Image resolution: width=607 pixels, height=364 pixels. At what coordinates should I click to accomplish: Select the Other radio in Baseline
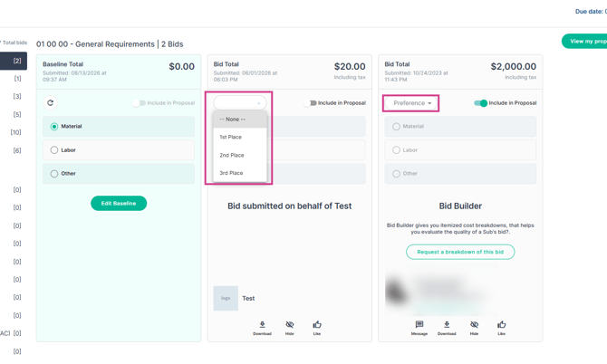tap(54, 174)
